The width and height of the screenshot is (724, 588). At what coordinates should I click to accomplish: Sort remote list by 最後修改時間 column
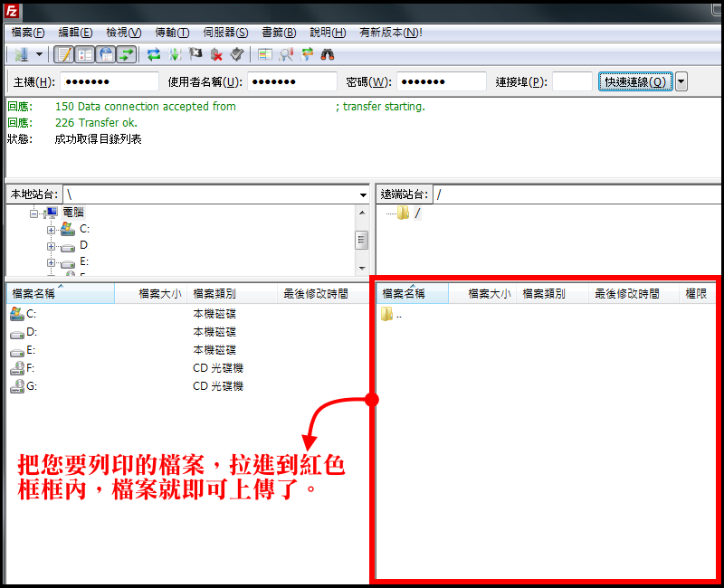coord(626,294)
